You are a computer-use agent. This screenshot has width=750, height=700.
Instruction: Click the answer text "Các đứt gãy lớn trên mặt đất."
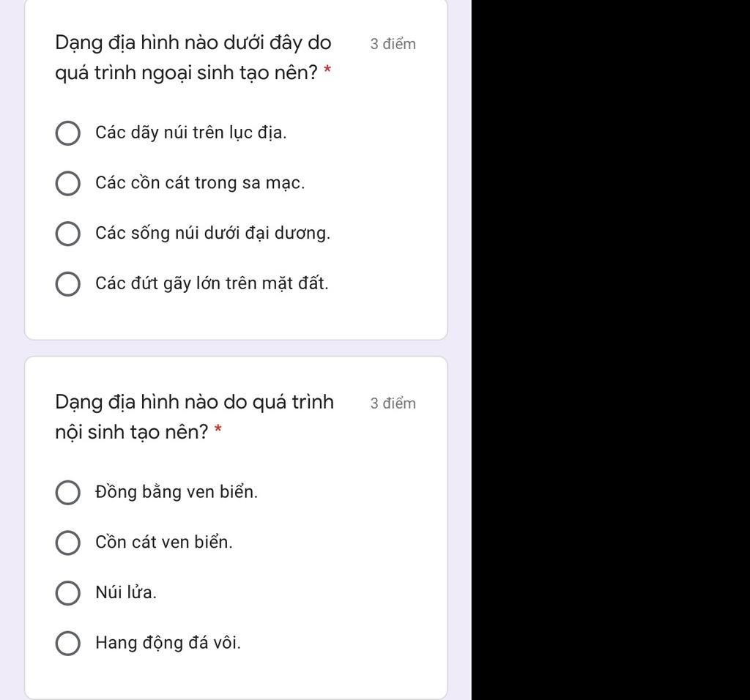pos(212,283)
